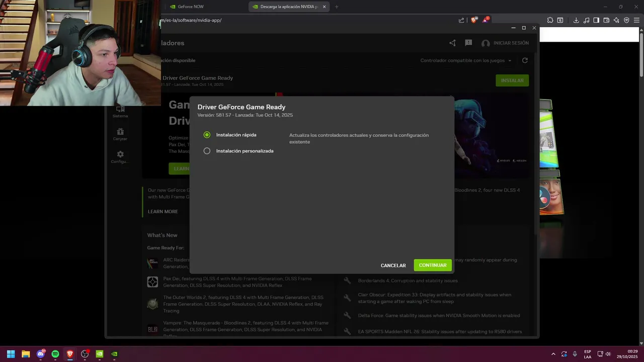Image resolution: width=644 pixels, height=362 pixels.
Task: Click the ARC Raiders game entry icon
Action: click(152, 263)
